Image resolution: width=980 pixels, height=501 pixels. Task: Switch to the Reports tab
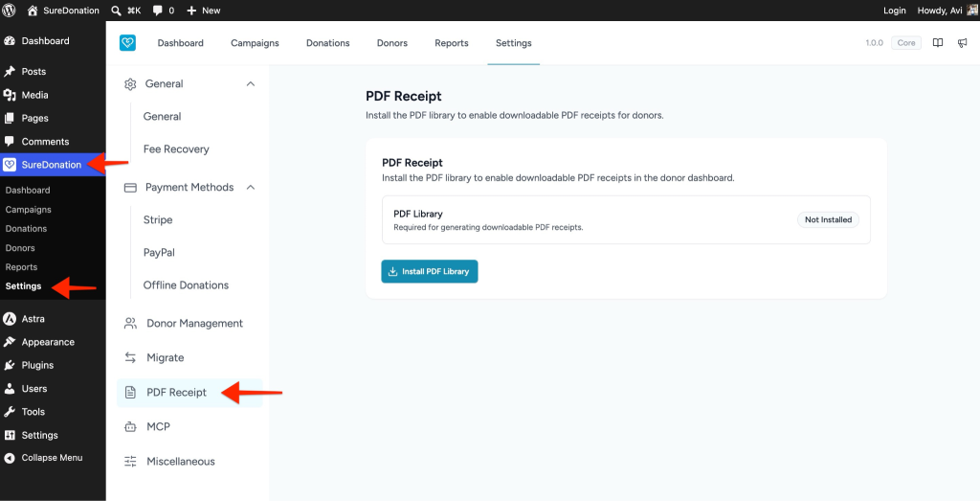tap(452, 43)
